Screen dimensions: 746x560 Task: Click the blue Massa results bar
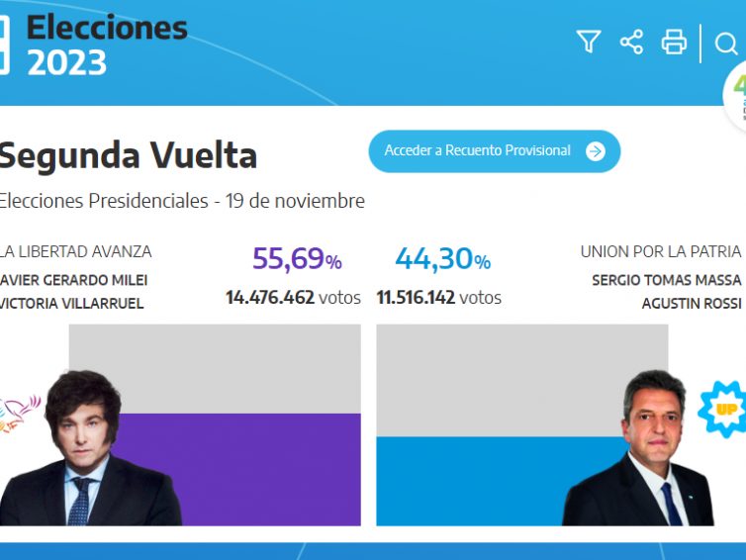point(475,481)
